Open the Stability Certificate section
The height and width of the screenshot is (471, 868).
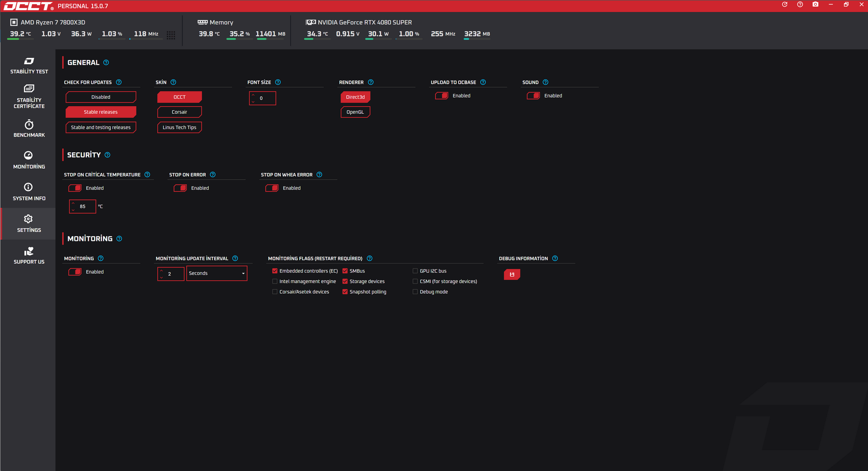[29, 97]
